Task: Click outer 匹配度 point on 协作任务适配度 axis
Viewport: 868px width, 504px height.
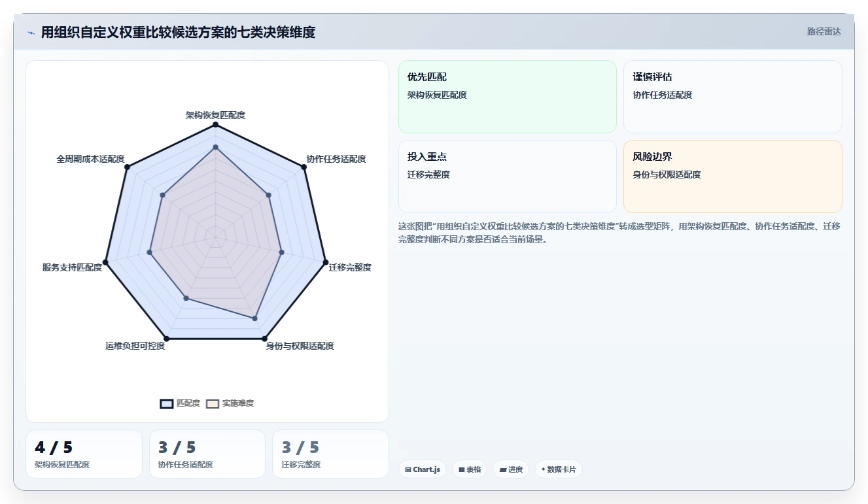Action: point(304,167)
